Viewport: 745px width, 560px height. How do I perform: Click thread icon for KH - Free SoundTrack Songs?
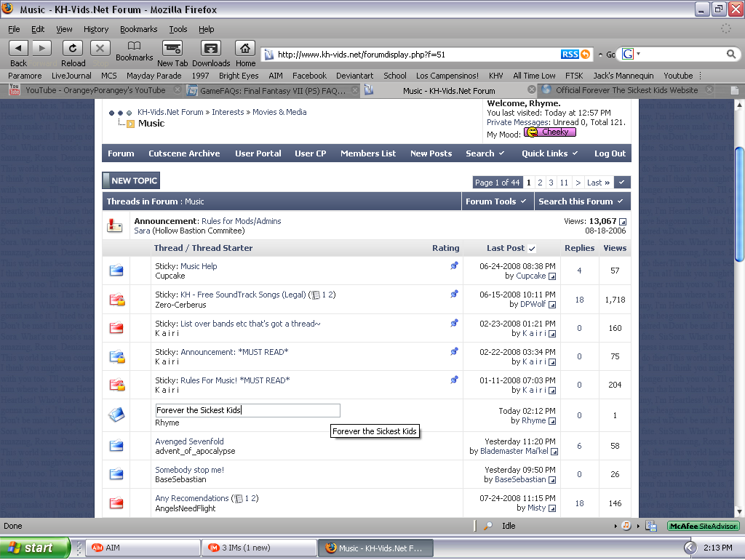pyautogui.click(x=117, y=299)
